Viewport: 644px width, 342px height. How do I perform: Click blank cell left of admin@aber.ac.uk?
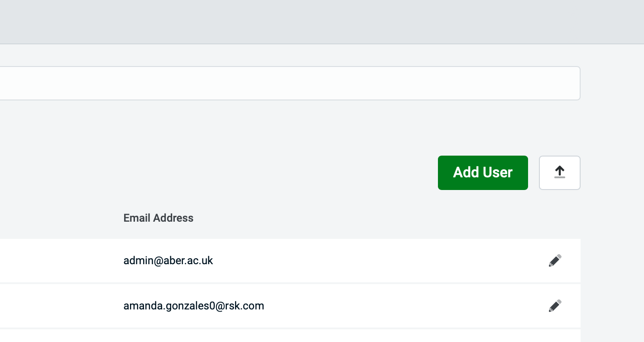59,261
